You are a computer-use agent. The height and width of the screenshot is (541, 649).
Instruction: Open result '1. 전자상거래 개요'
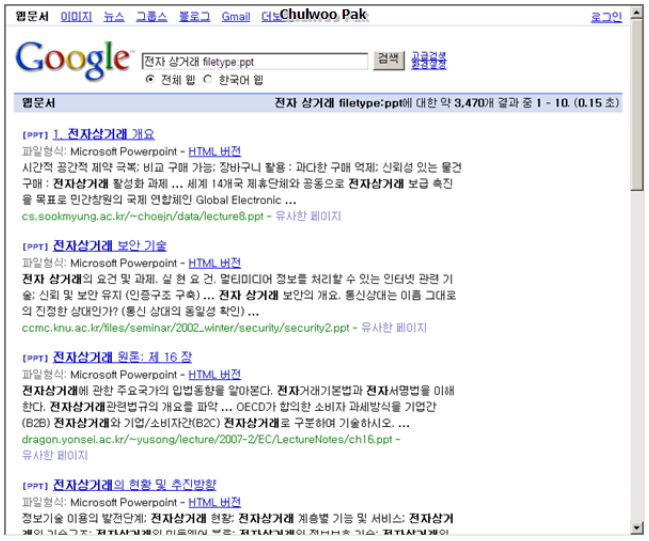103,134
